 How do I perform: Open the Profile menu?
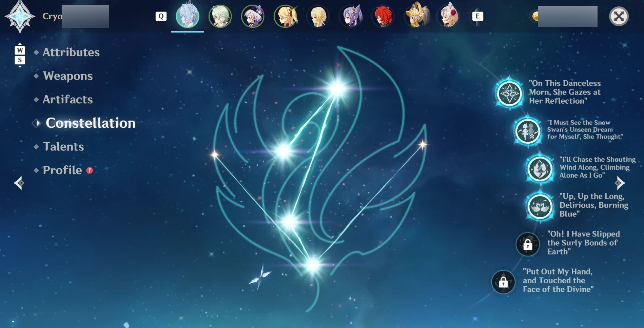pos(62,170)
